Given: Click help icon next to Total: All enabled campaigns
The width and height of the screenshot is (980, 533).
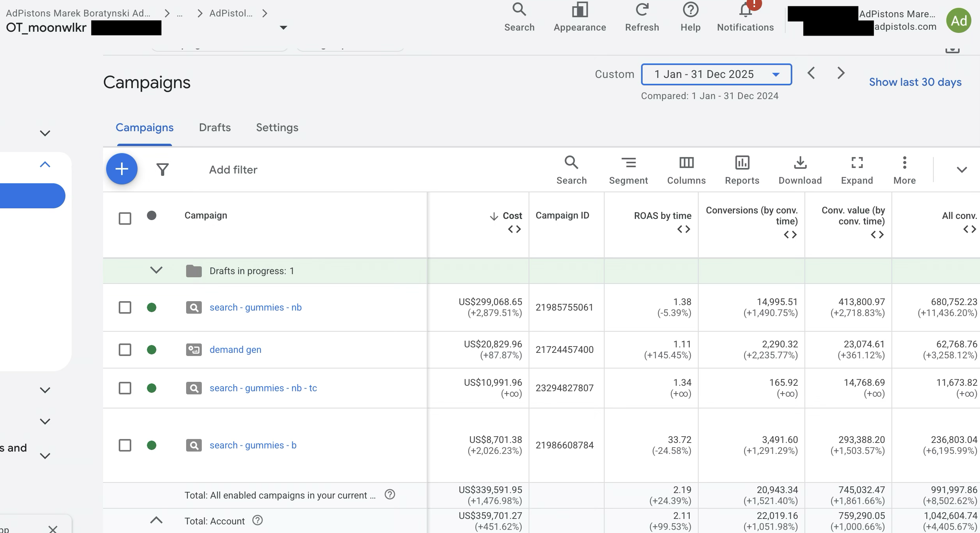Looking at the screenshot, I should pyautogui.click(x=390, y=495).
